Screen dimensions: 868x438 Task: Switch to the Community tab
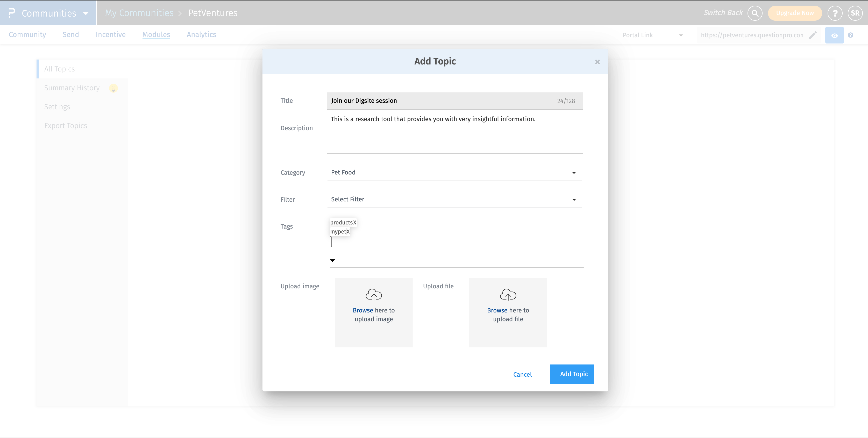pyautogui.click(x=28, y=34)
